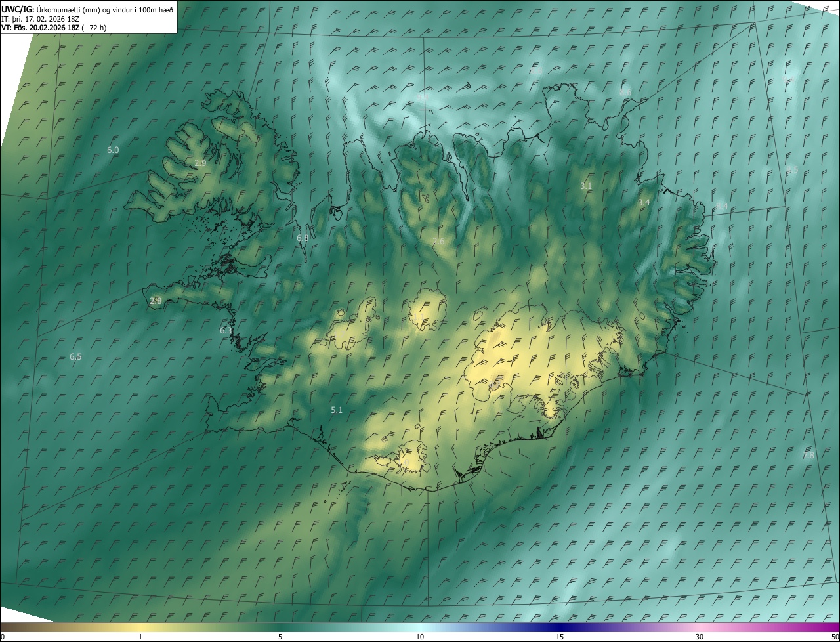The width and height of the screenshot is (840, 642).
Task: Click the 3.4 value label
Action: [x=644, y=203]
